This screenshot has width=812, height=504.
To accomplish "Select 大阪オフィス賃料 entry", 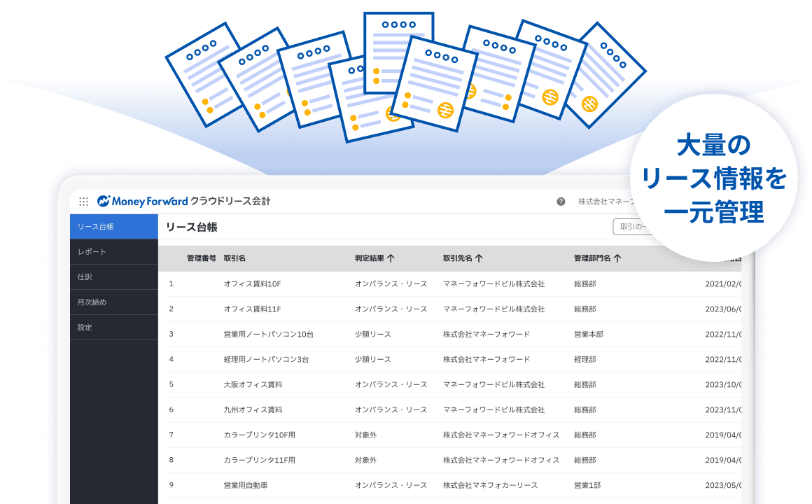I will tap(253, 384).
